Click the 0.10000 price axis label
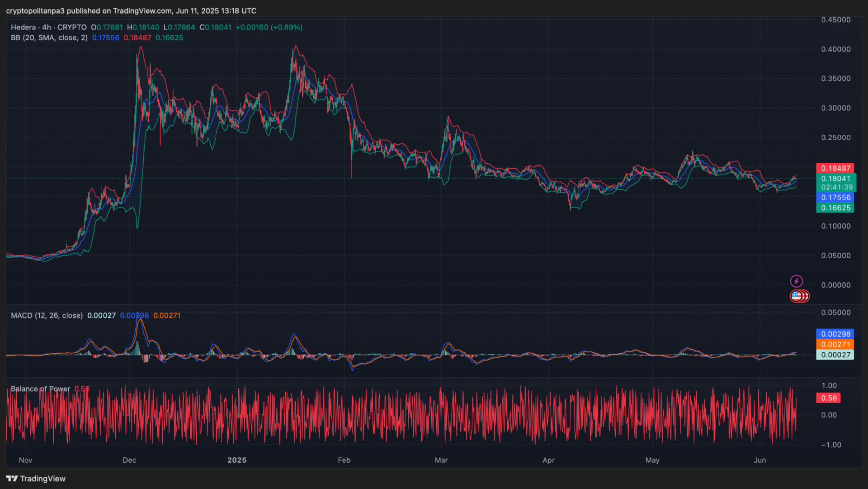 point(836,226)
